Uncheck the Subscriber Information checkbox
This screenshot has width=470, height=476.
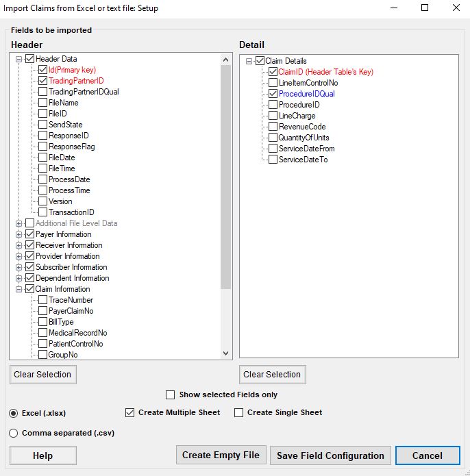click(29, 267)
